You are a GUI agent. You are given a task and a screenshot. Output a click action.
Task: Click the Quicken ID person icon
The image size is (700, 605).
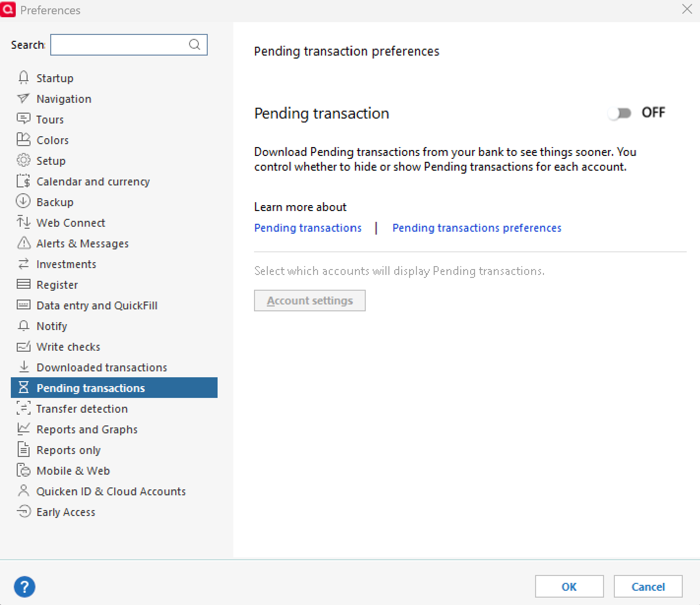(x=23, y=490)
